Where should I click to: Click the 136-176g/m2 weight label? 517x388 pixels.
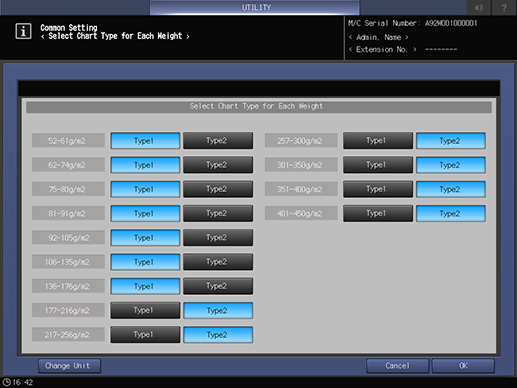point(68,286)
